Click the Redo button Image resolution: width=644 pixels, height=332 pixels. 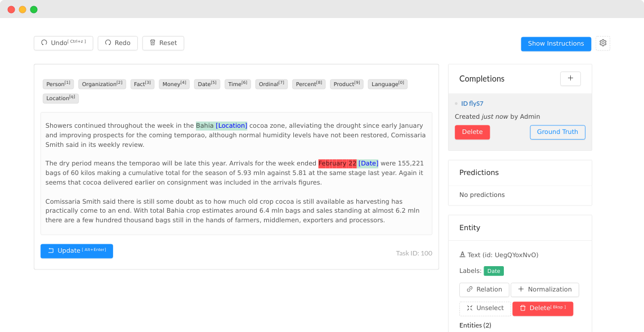click(118, 43)
